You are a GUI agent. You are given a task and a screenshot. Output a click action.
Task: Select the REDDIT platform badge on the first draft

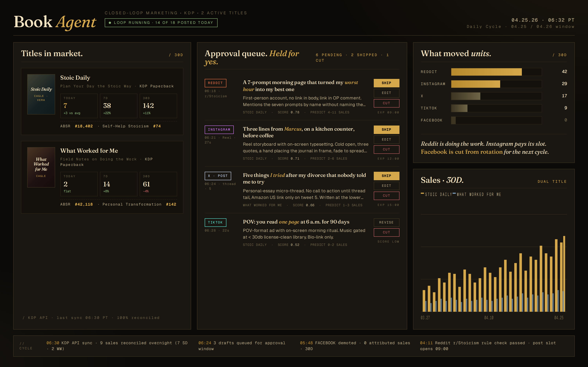click(215, 83)
